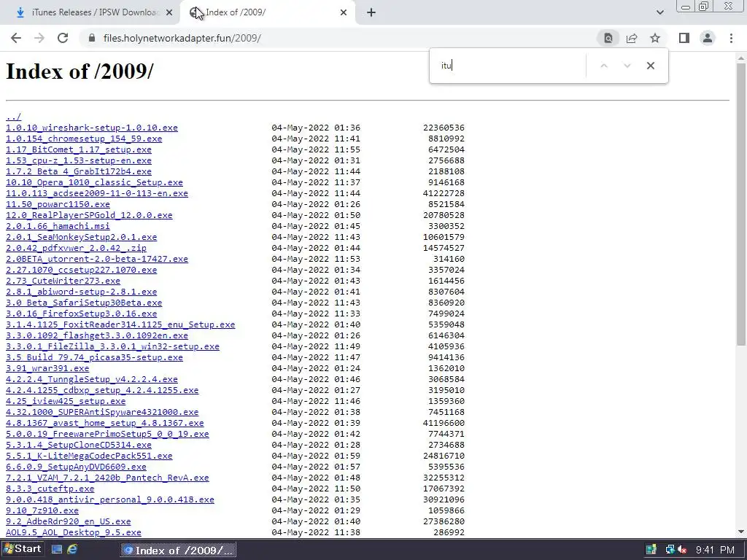The width and height of the screenshot is (747, 560).
Task: Click the address bar URL
Action: (182, 38)
